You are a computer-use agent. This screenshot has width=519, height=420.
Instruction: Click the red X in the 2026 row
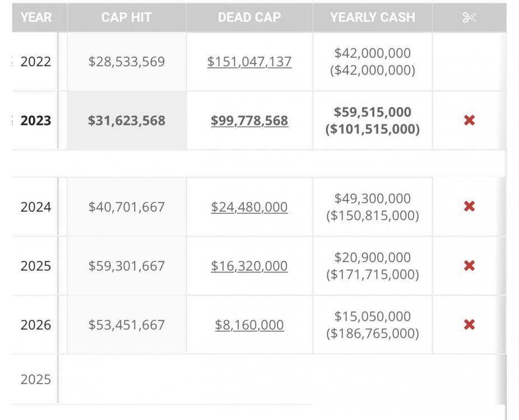(x=469, y=324)
